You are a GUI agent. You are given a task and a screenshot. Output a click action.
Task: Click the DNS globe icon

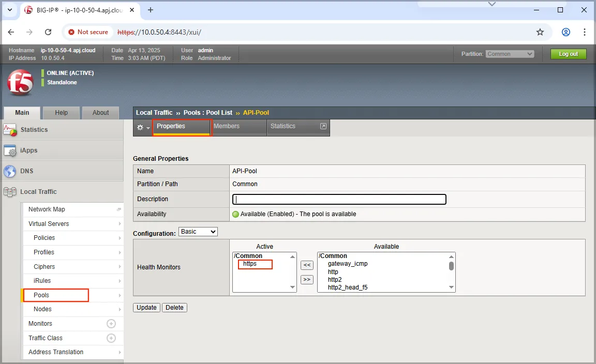(x=10, y=171)
